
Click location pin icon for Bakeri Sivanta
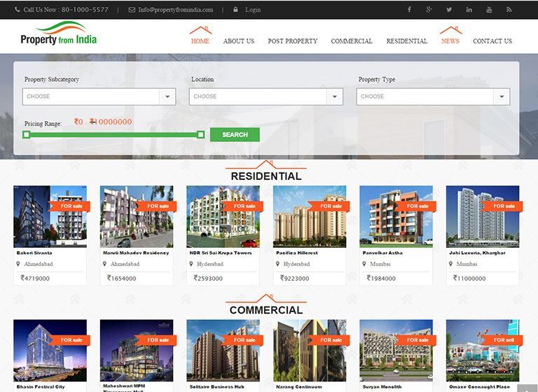[x=18, y=264]
